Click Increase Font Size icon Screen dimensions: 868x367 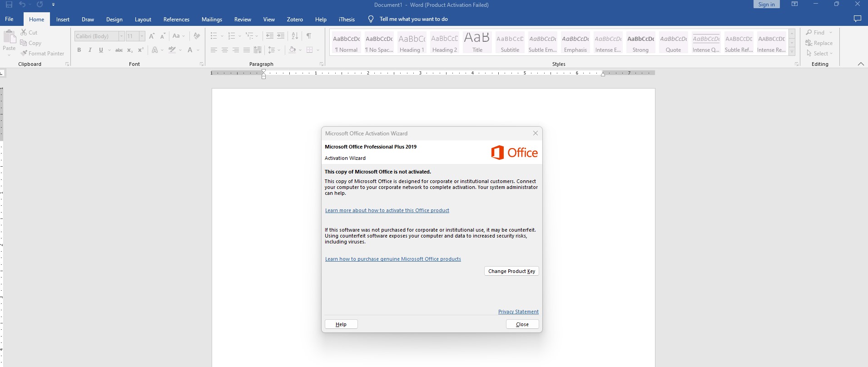(152, 36)
